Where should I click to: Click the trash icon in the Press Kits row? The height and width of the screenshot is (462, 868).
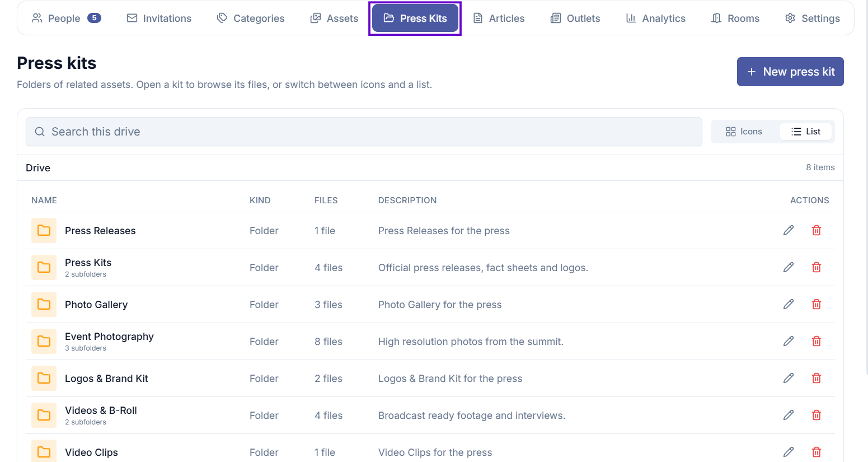pos(817,267)
